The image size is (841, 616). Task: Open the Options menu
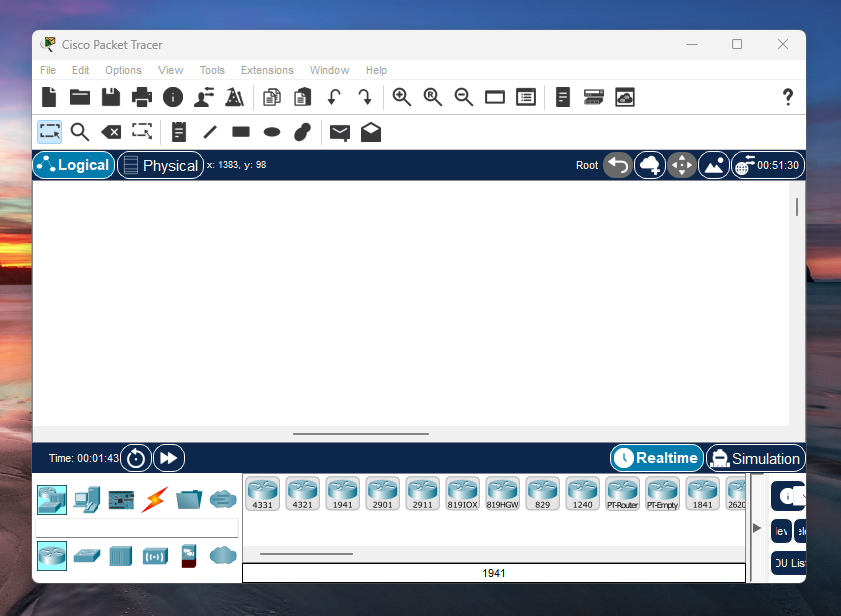[x=123, y=70]
